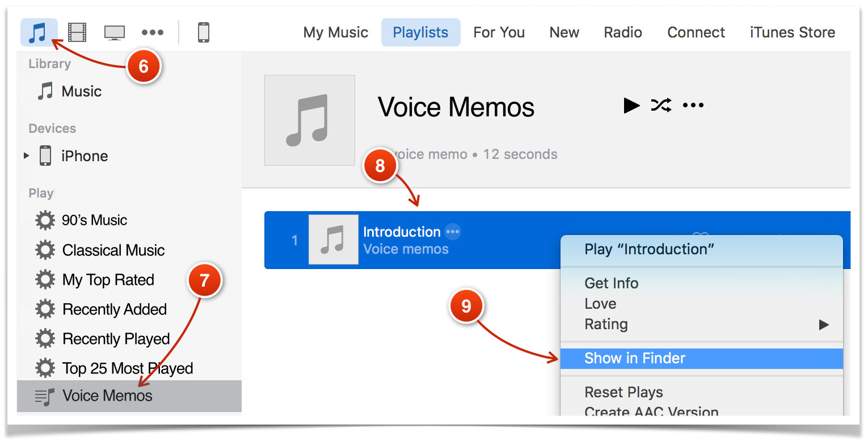The width and height of the screenshot is (868, 445).
Task: Click the Voice memos artist label on the track
Action: (x=406, y=249)
